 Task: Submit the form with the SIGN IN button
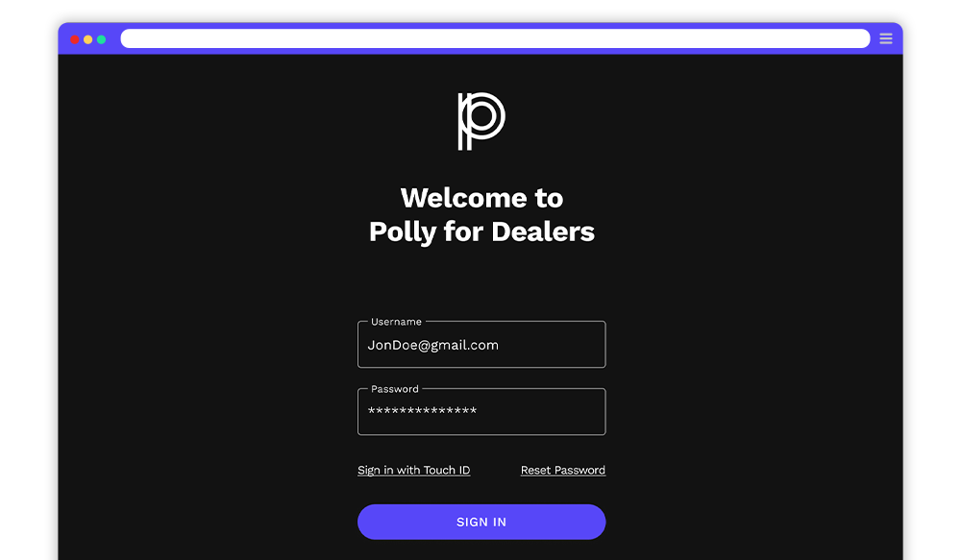(x=481, y=522)
